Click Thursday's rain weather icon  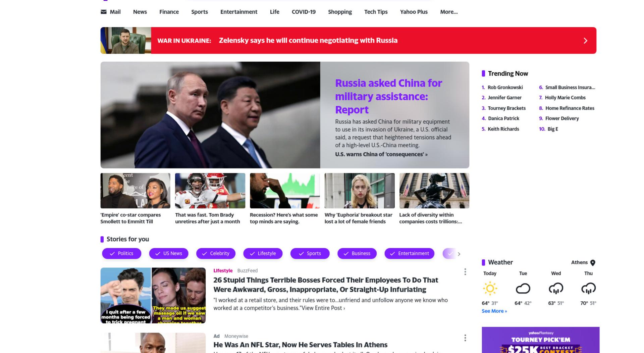point(588,288)
